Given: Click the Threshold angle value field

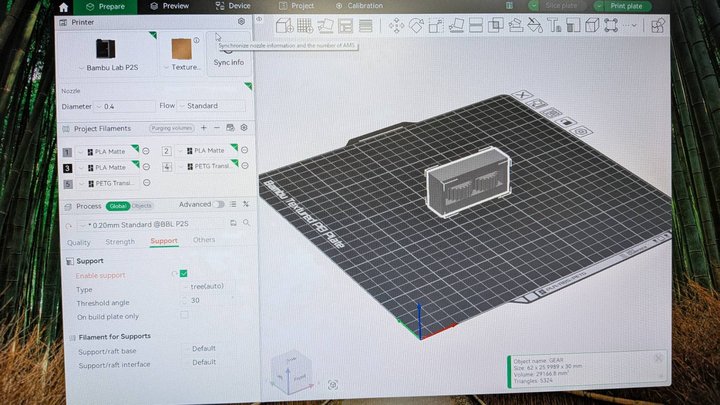Looking at the screenshot, I should click(x=209, y=300).
